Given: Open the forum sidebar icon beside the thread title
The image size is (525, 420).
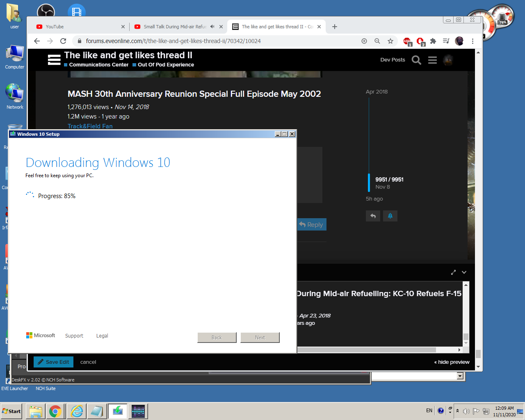Looking at the screenshot, I should coord(54,60).
